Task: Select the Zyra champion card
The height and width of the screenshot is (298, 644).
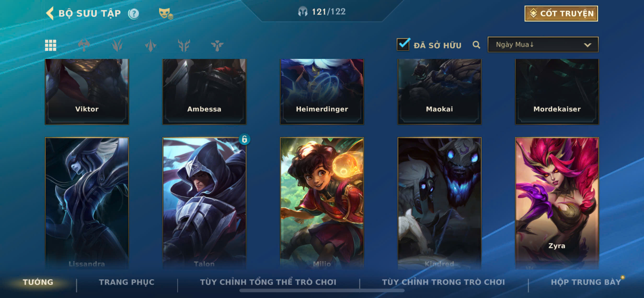Action: pos(557,203)
